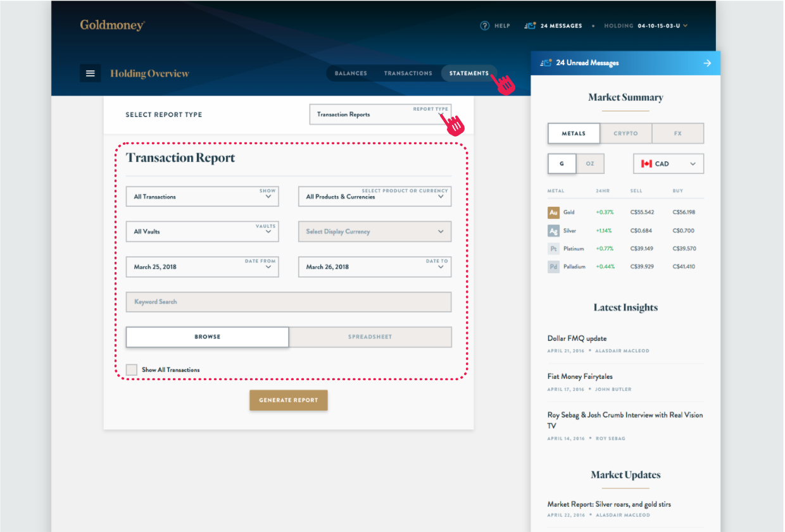Expand the Holding account selector
The height and width of the screenshot is (532, 785).
pyautogui.click(x=646, y=26)
